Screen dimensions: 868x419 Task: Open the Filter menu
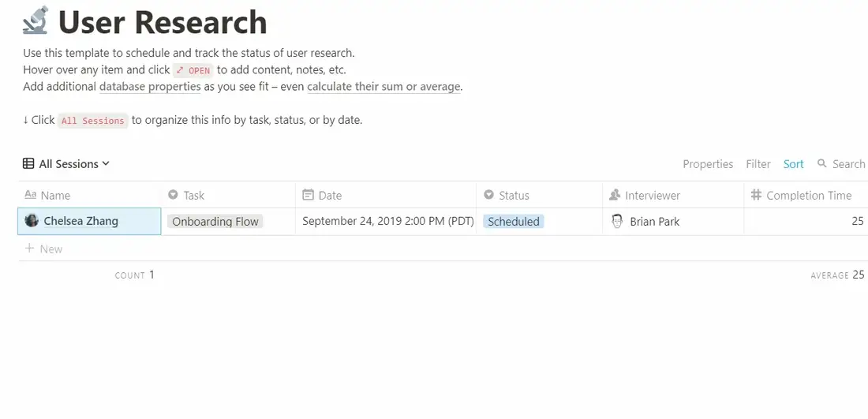point(758,164)
